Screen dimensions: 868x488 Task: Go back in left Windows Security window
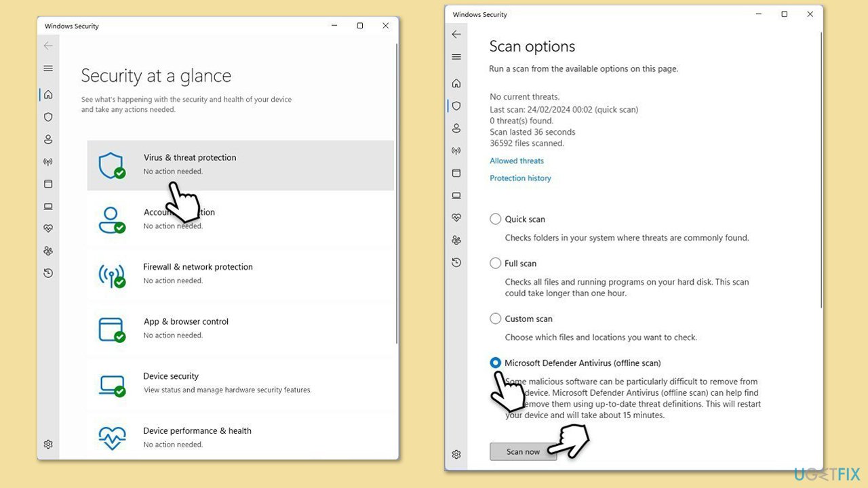pyautogui.click(x=48, y=46)
